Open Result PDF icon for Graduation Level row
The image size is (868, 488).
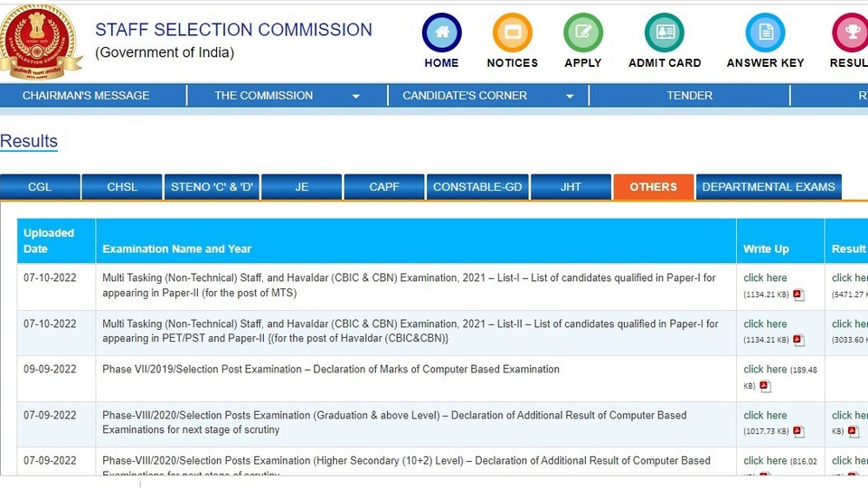(853, 431)
